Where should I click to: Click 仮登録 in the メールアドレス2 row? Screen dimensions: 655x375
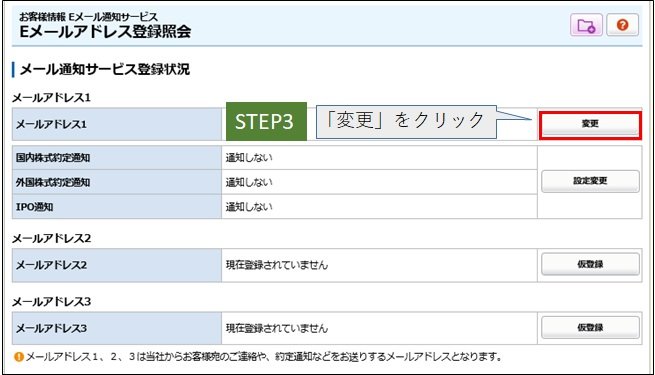tap(590, 264)
